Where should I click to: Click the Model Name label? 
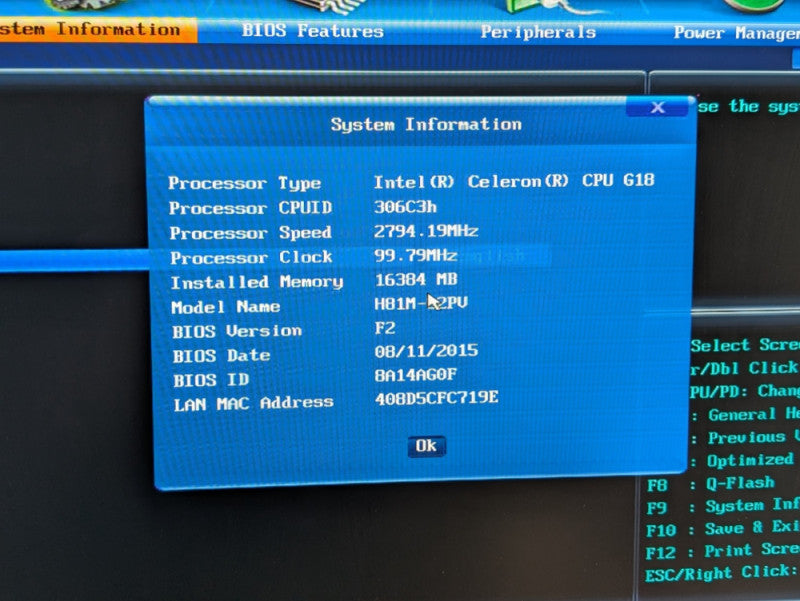(x=226, y=307)
